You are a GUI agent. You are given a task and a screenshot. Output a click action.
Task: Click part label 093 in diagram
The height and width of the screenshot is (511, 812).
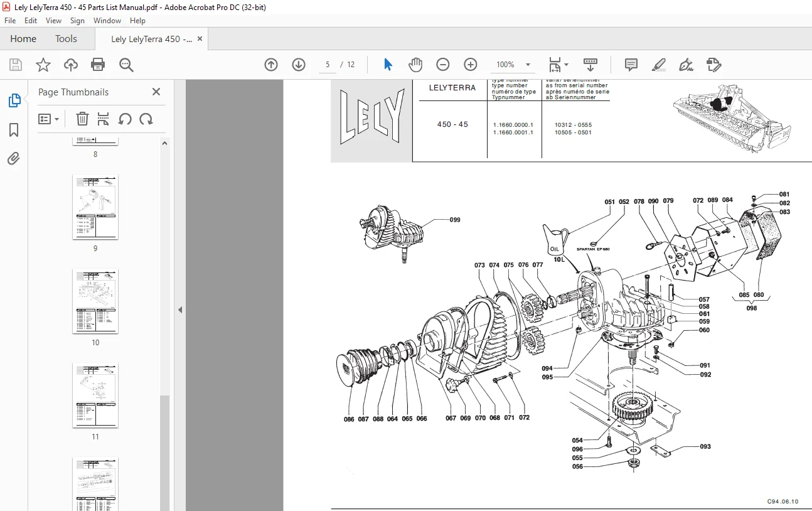pos(705,446)
